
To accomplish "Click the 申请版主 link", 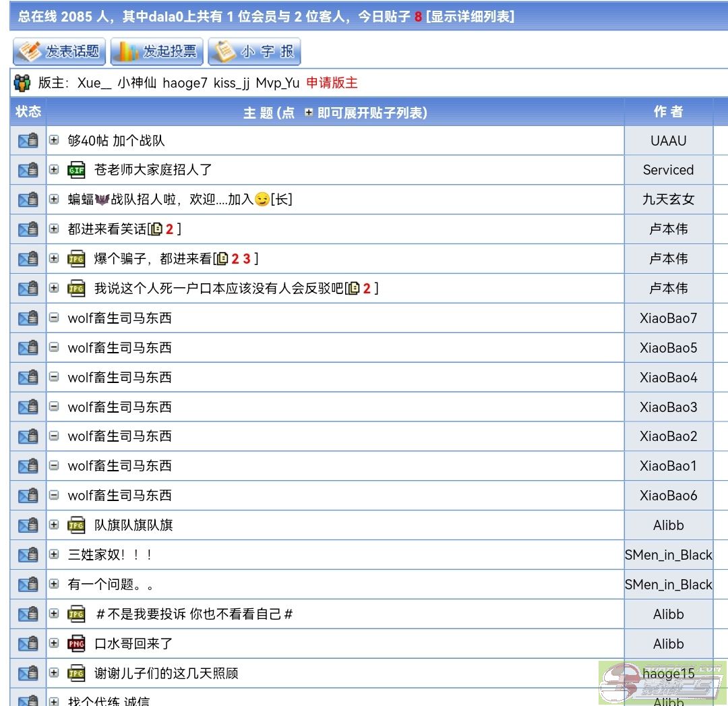I will click(x=332, y=83).
